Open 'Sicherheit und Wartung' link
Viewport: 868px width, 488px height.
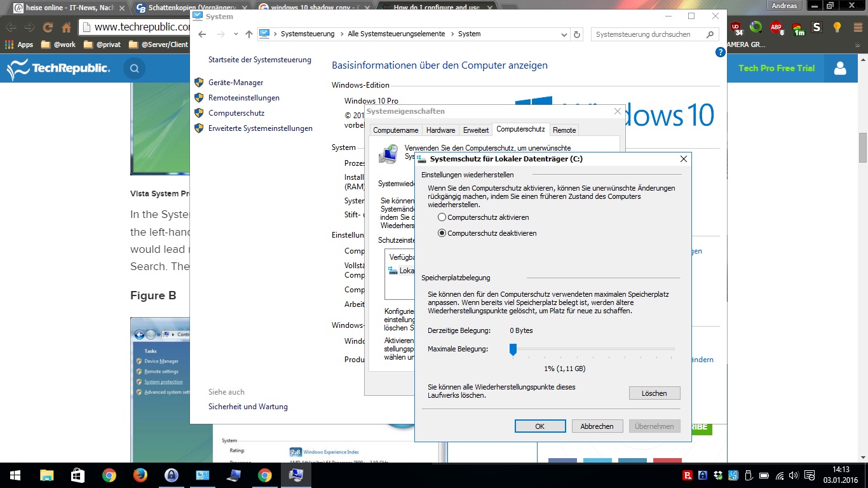click(248, 407)
